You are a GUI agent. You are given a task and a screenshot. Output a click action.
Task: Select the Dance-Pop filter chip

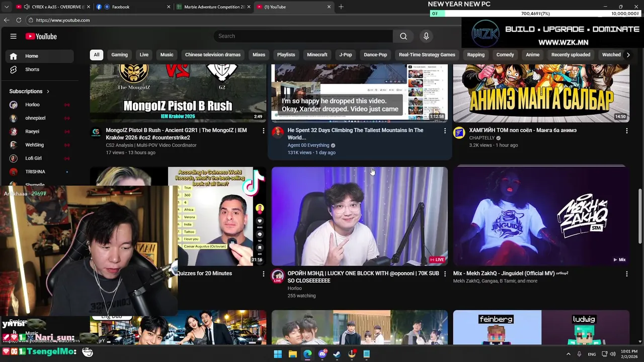click(375, 55)
